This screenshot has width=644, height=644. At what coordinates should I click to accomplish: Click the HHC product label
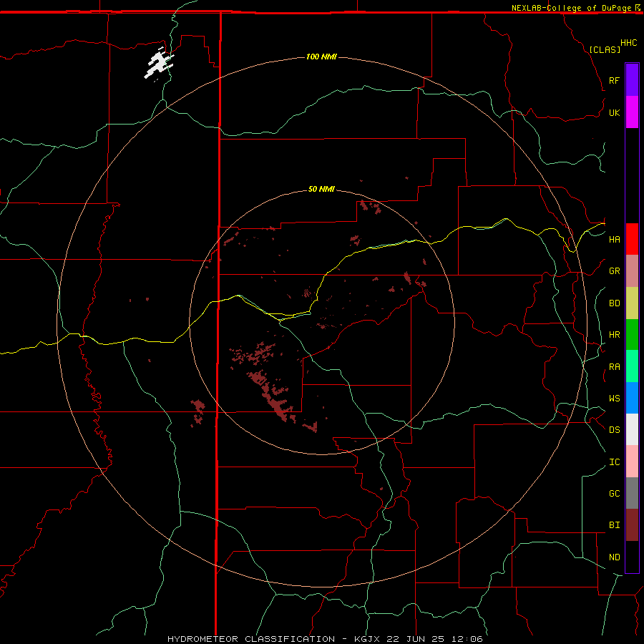(x=629, y=43)
